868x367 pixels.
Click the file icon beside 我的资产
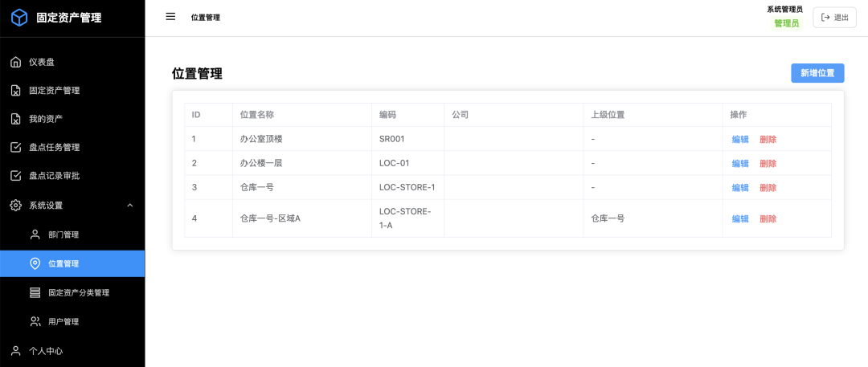coord(17,119)
